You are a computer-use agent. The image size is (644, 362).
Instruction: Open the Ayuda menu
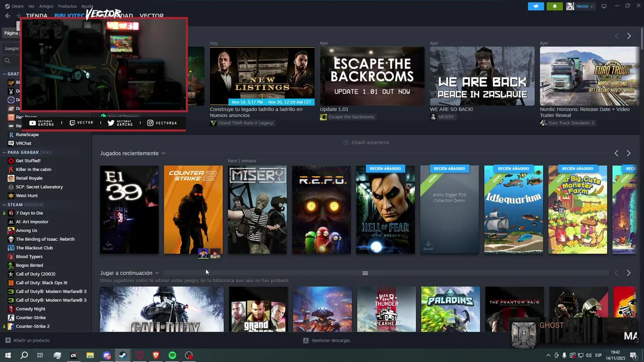click(87, 6)
